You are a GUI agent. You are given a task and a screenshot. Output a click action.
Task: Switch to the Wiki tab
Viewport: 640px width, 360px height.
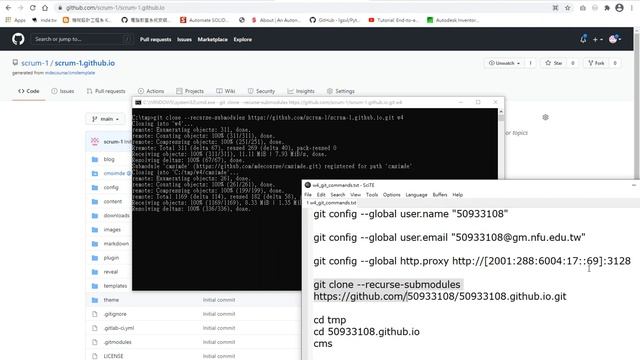[x=226, y=91]
